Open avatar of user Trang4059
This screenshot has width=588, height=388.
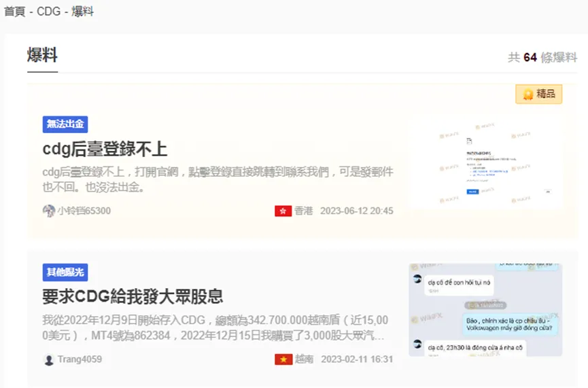(x=49, y=359)
